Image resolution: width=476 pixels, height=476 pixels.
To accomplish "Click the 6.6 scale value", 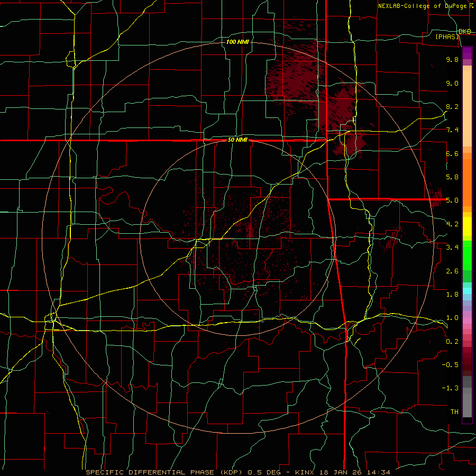I will [x=452, y=153].
